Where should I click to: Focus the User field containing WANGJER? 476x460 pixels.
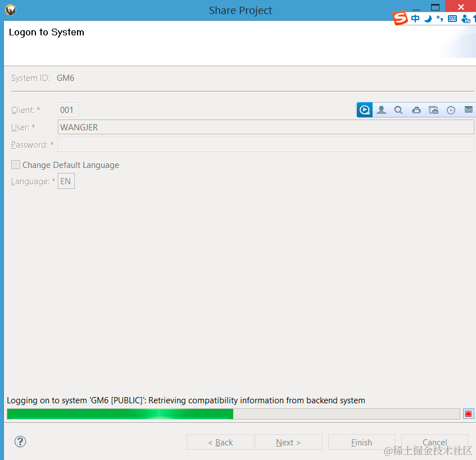pos(266,127)
